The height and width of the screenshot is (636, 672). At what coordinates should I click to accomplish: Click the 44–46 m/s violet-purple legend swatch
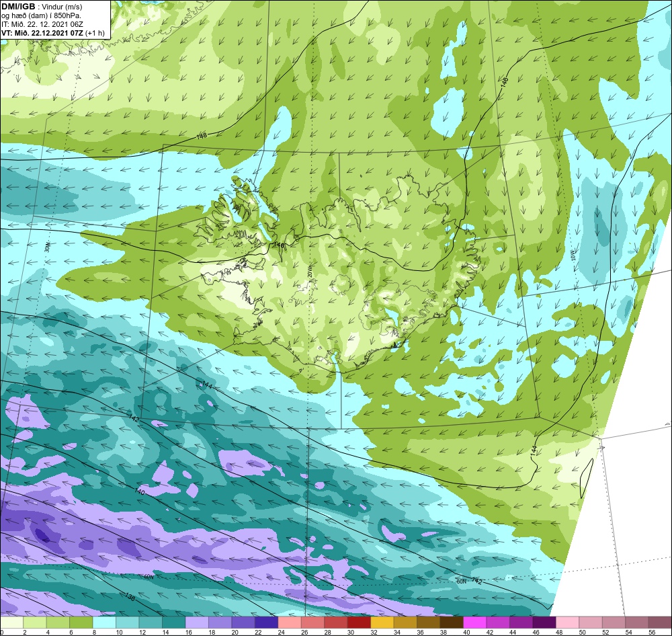click(521, 623)
